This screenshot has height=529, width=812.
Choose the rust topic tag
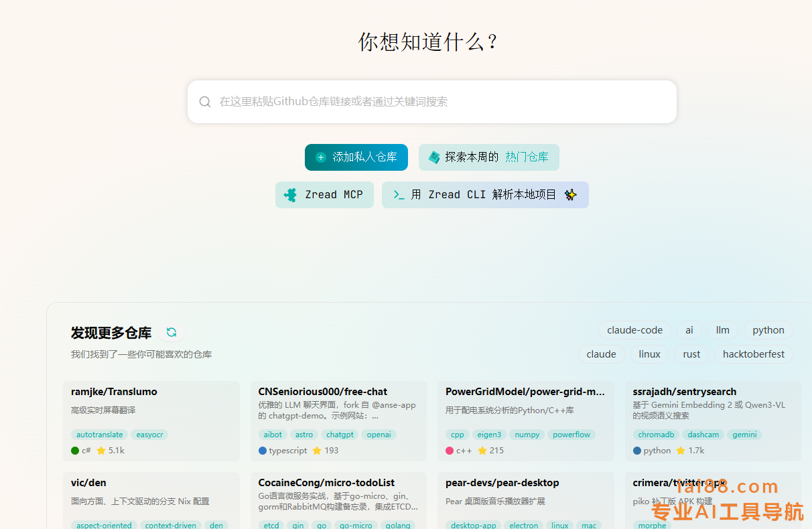pyautogui.click(x=691, y=354)
